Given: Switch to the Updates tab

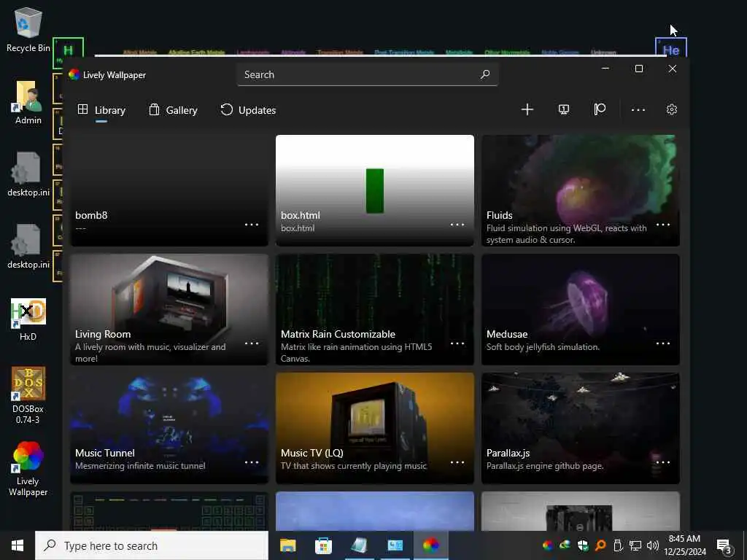Looking at the screenshot, I should 248,110.
